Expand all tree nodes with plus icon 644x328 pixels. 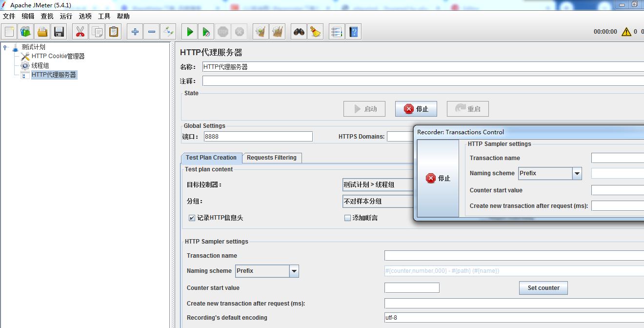tap(135, 32)
